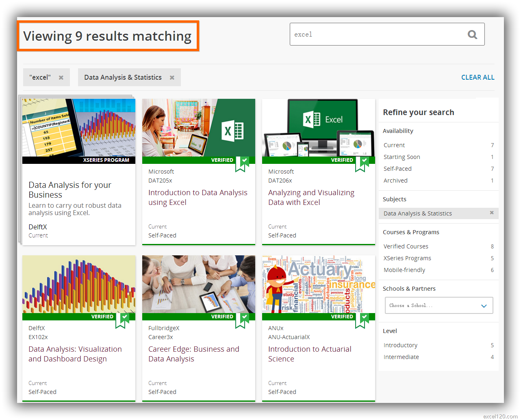Click the verified ribbon on Data Analysis: Visualization and Dashboard Design
Viewport: 521px width, 420px height.
[122, 320]
